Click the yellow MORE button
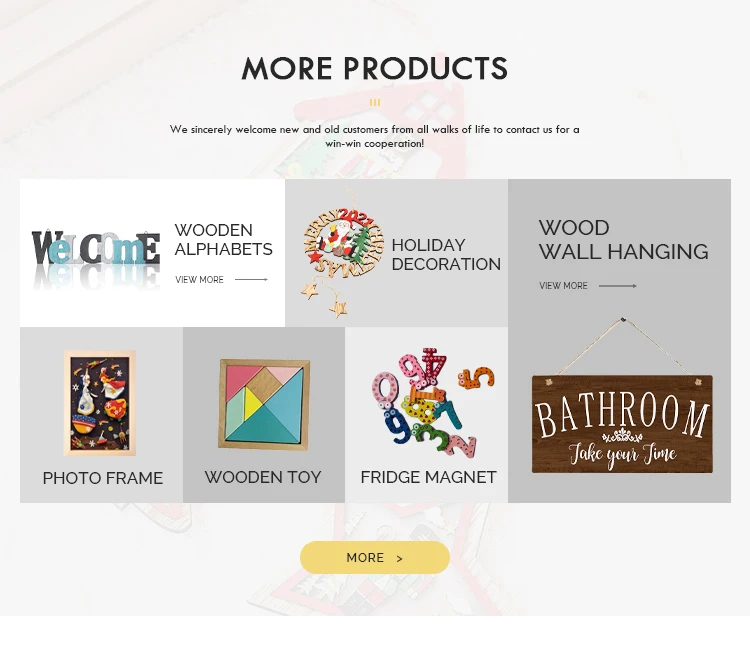 375,557
